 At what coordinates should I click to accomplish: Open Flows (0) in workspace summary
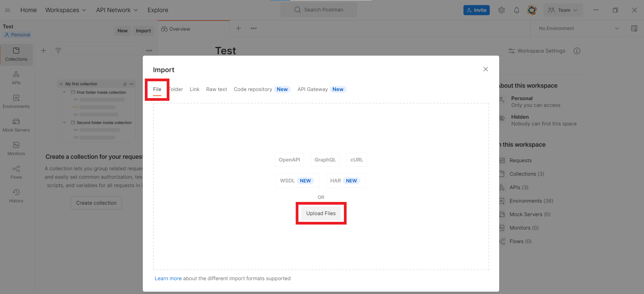520,241
